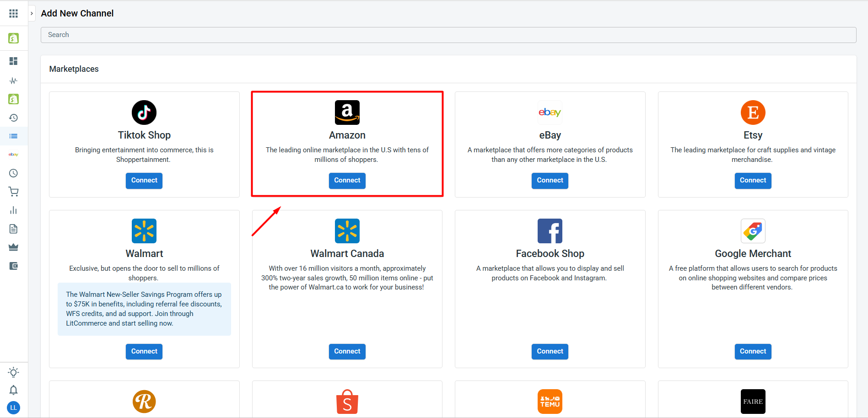Open the notifications bell icon
868x418 pixels.
(x=13, y=390)
